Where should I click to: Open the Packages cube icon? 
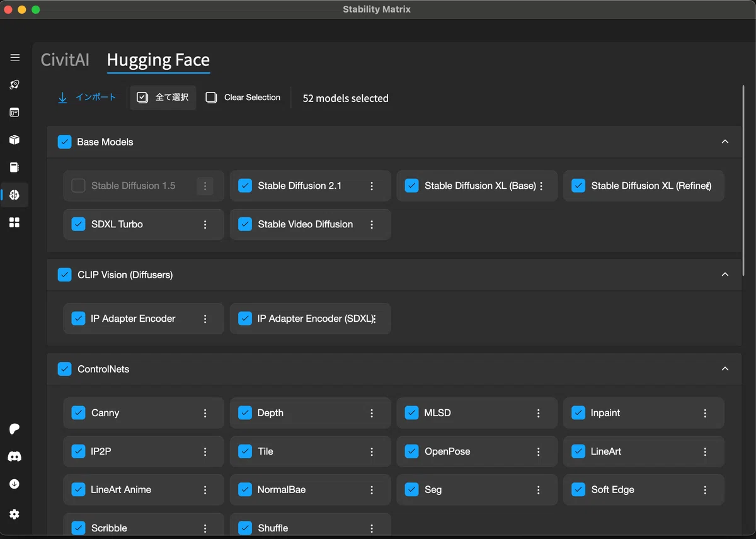coord(14,140)
